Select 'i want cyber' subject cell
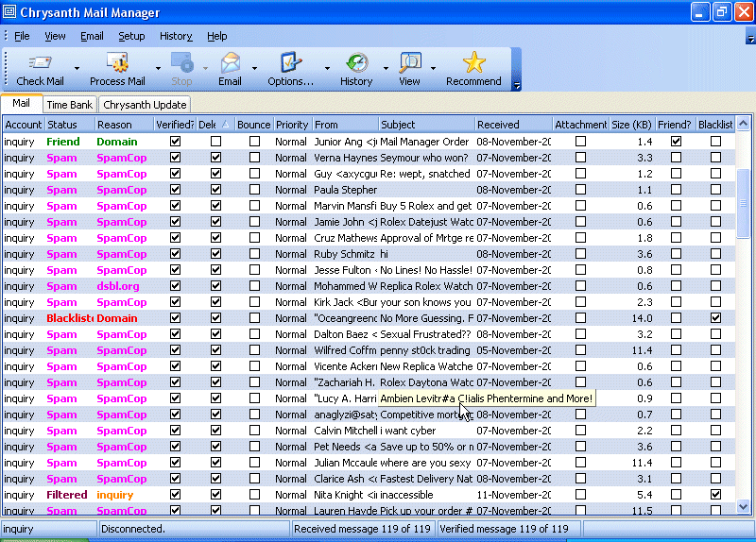This screenshot has height=542, width=756. pyautogui.click(x=427, y=431)
